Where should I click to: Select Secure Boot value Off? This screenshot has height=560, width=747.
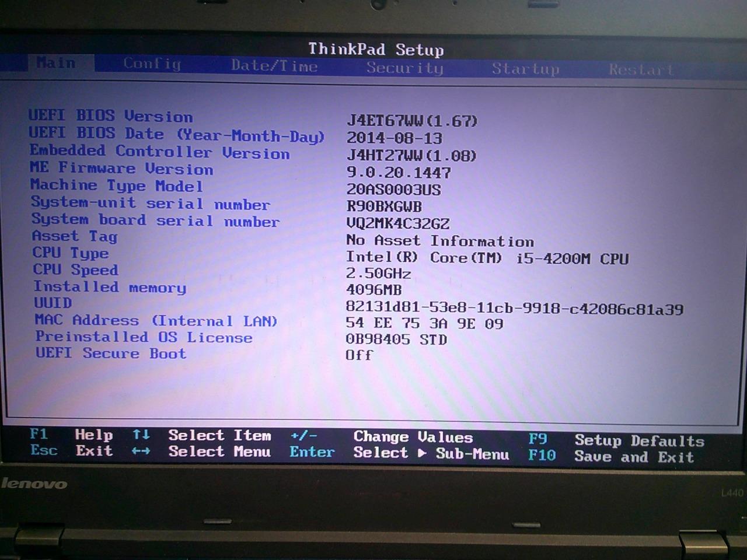(359, 355)
